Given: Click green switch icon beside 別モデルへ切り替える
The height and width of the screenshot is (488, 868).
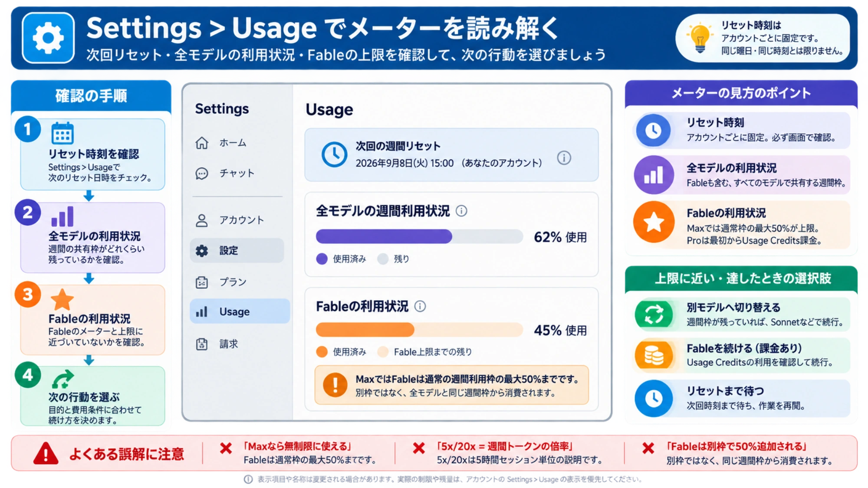Looking at the screenshot, I should point(654,314).
